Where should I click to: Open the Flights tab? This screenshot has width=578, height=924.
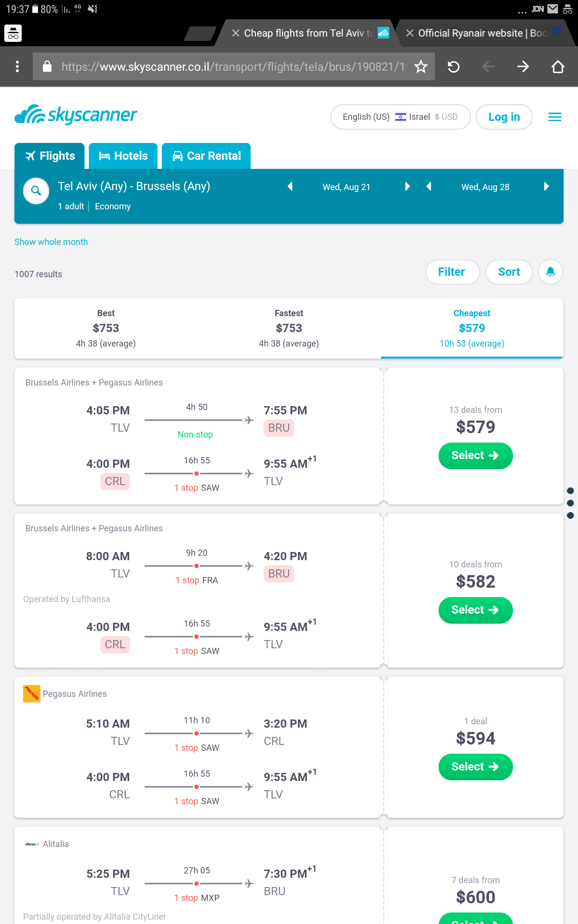50,156
